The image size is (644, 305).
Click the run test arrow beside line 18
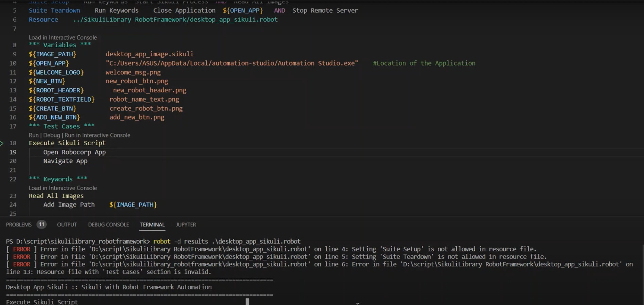[x=2, y=143]
